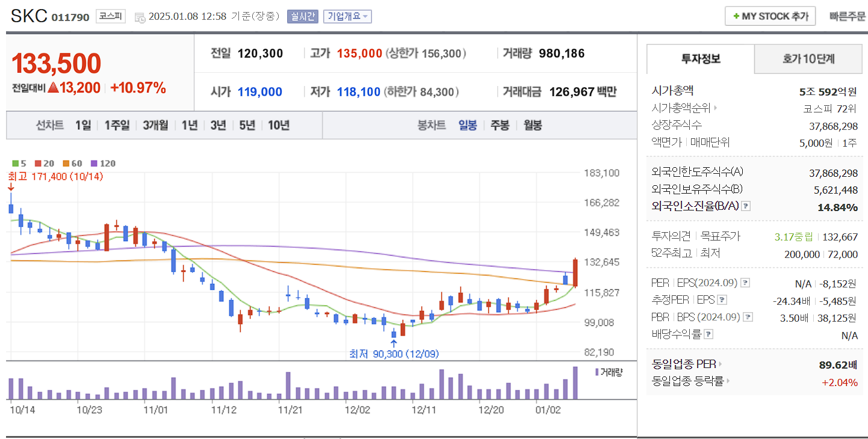This screenshot has width=868, height=439.
Task: Click the plus icon in MY STOCK 추가
Action: [736, 16]
